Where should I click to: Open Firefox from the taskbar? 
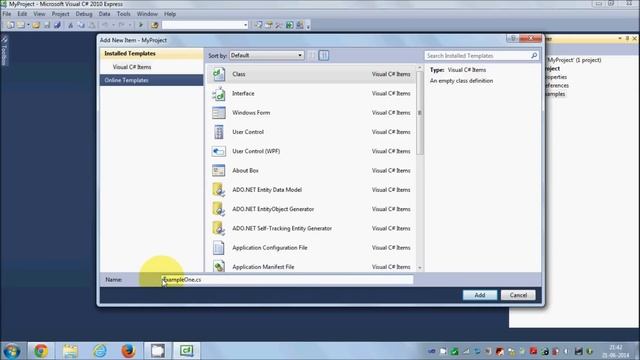(x=128, y=351)
